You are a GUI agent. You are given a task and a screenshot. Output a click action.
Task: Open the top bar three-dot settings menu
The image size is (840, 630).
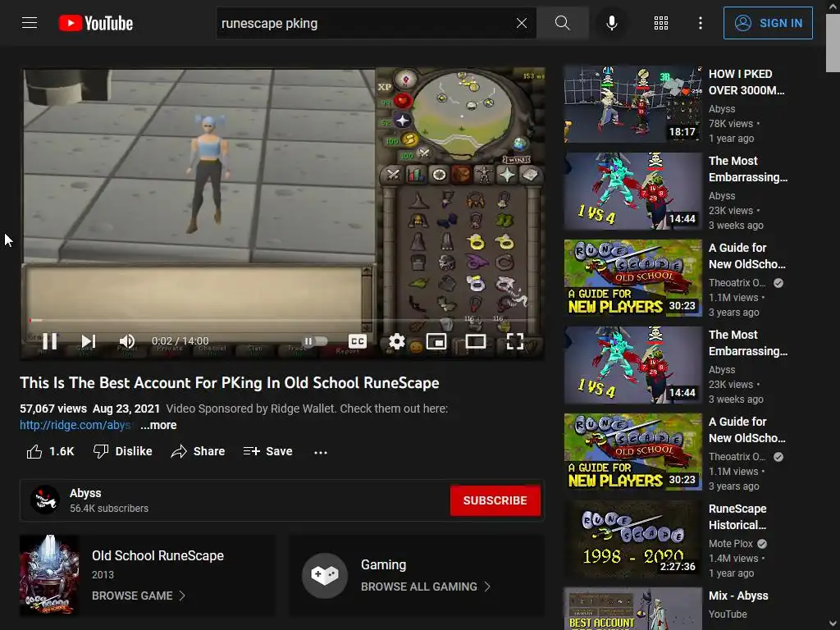coord(701,23)
